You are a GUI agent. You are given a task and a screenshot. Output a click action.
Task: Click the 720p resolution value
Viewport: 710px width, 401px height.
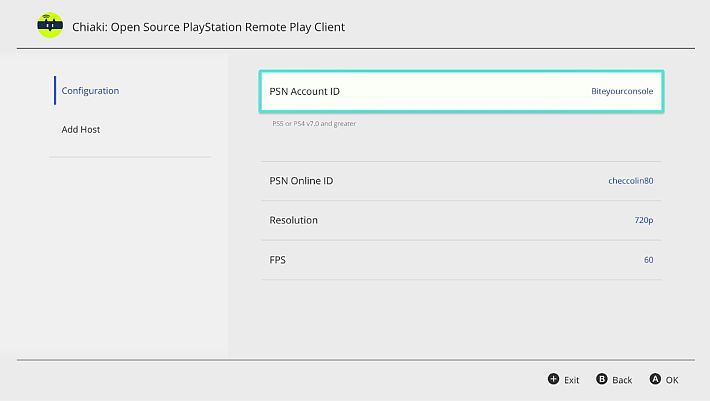coord(643,220)
